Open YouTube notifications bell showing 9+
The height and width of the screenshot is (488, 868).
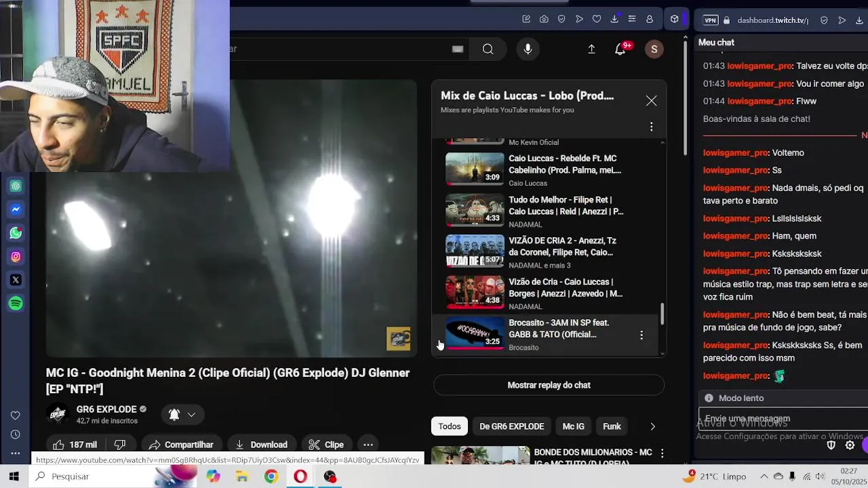(620, 49)
